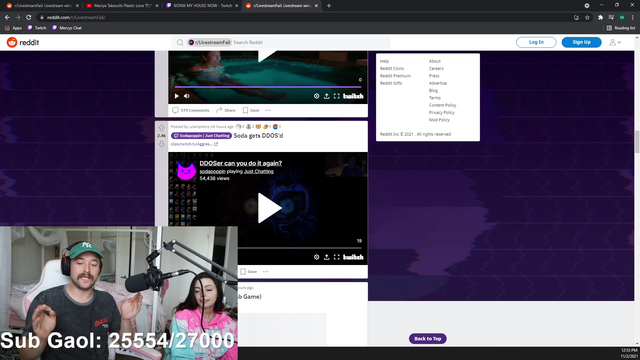The width and height of the screenshot is (640, 360).
Task: Open the Soda gets DDOS'd post title
Action: [x=258, y=136]
